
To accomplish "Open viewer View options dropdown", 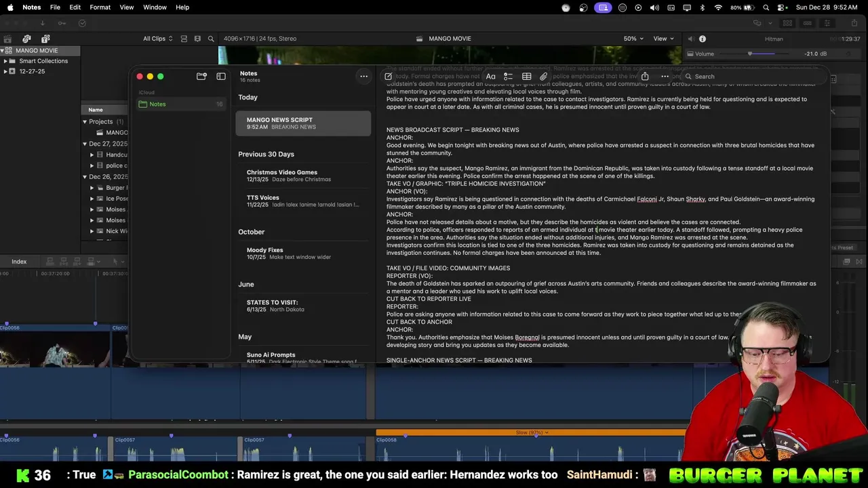I will (x=664, y=39).
